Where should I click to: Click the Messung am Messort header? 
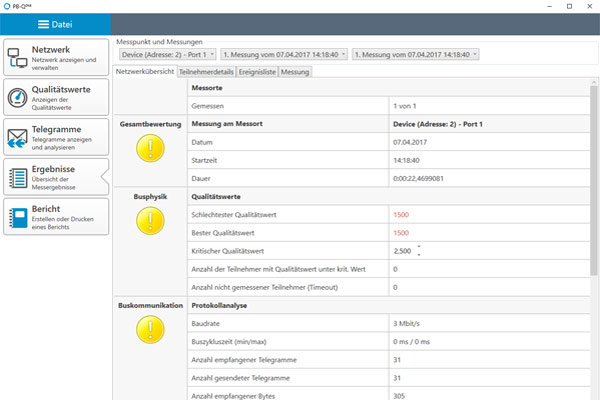pyautogui.click(x=227, y=124)
